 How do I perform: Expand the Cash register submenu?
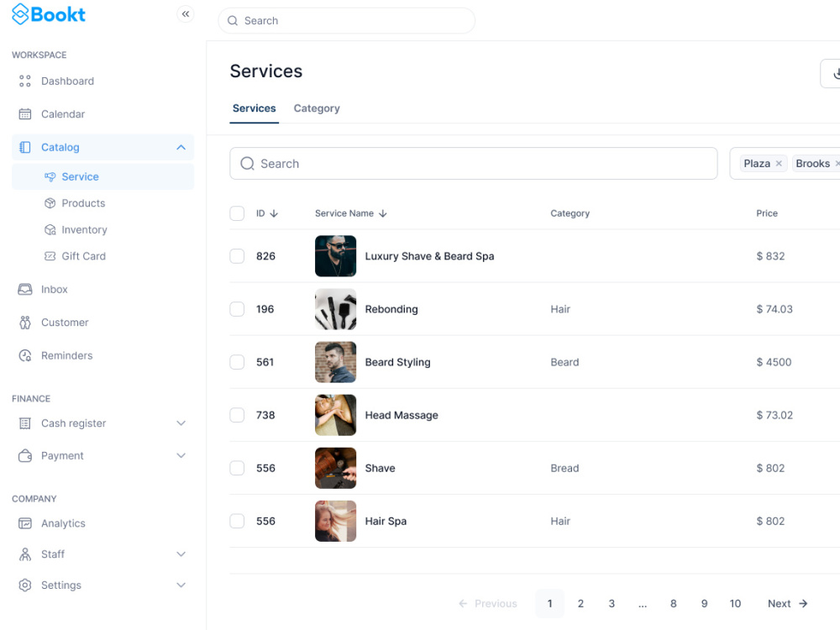pyautogui.click(x=181, y=423)
